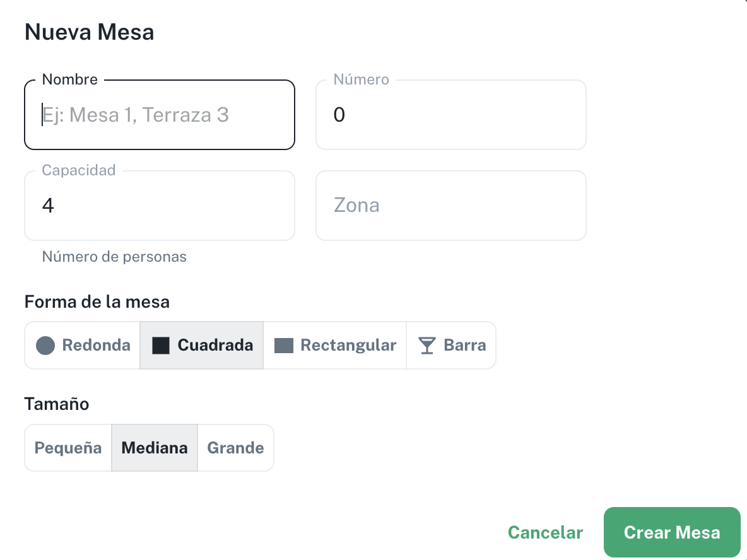Click the gray rectangle icon beside Rectangular

coord(284,346)
